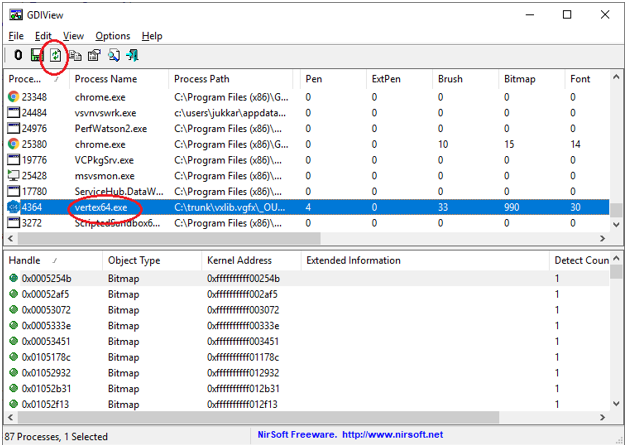Click the upper pane vertical scrollbar down arrow
The image size is (629, 445).
click(617, 225)
